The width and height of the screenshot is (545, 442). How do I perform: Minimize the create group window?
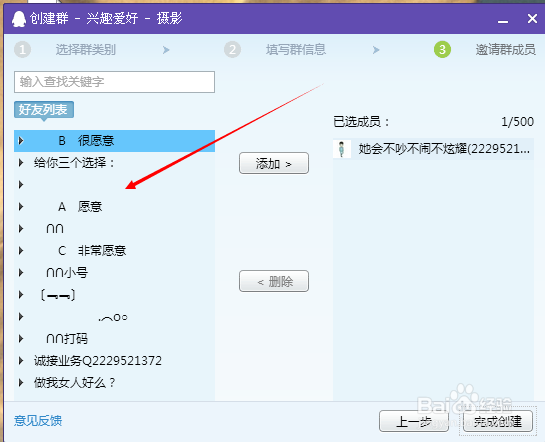(503, 22)
